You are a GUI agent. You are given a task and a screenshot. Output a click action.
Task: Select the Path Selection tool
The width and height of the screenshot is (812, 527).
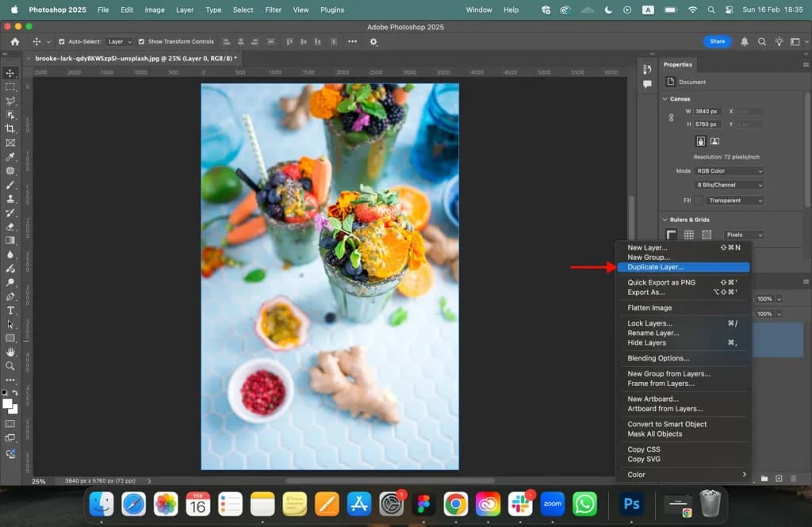(x=10, y=325)
